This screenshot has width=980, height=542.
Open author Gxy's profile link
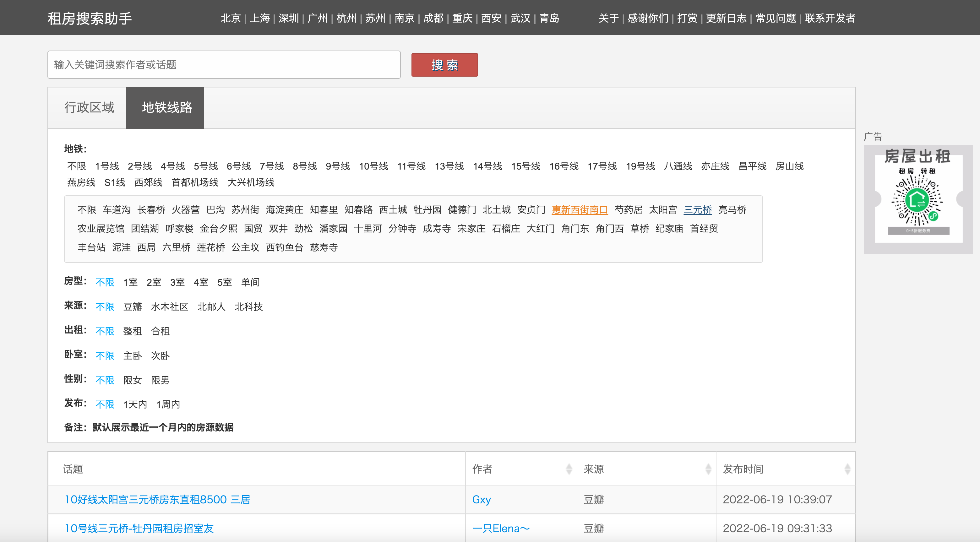point(481,499)
